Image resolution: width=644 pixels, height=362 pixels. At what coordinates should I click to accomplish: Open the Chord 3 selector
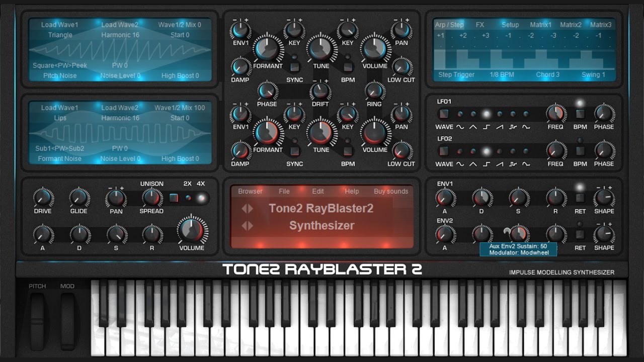tap(548, 75)
